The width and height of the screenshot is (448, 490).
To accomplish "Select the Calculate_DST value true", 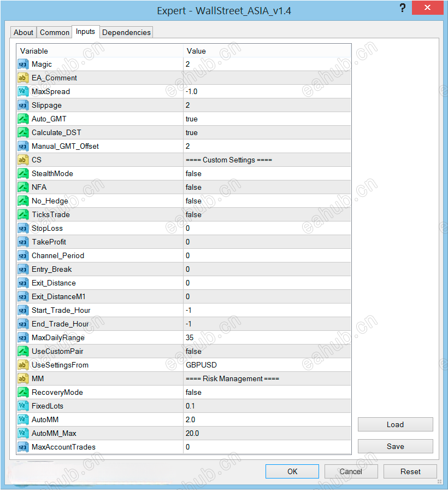I will click(x=191, y=133).
